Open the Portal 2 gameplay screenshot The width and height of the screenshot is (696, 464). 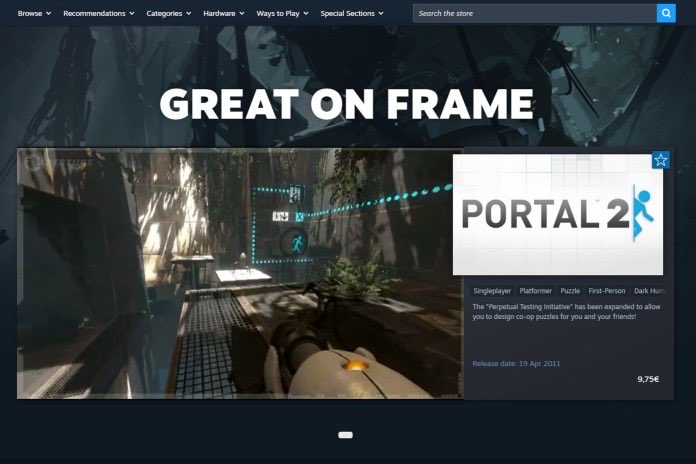[x=240, y=274]
